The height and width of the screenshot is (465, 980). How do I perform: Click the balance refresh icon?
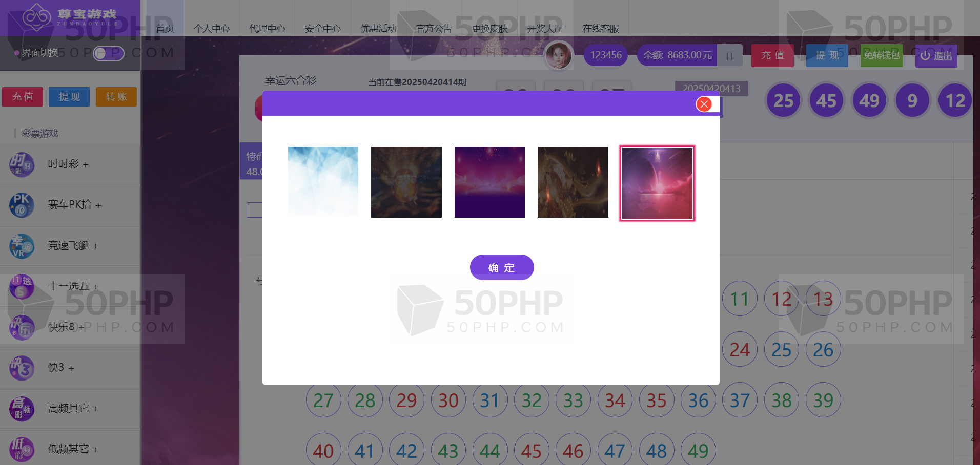(729, 55)
